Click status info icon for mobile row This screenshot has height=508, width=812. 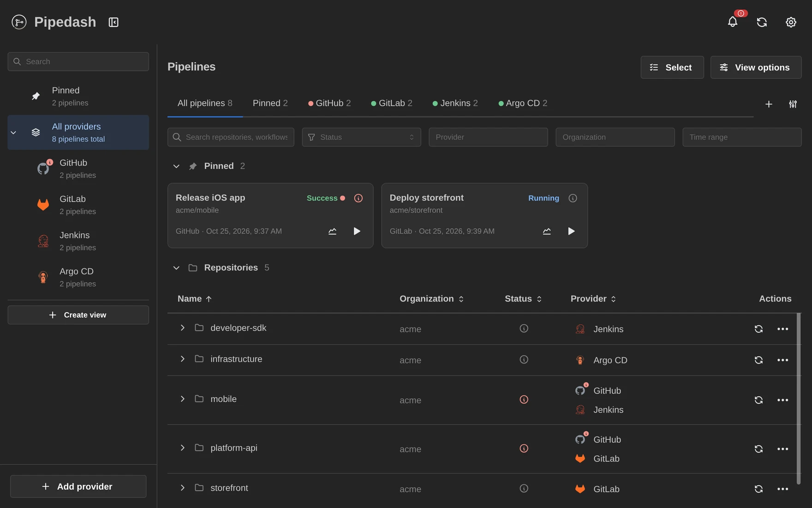(524, 399)
